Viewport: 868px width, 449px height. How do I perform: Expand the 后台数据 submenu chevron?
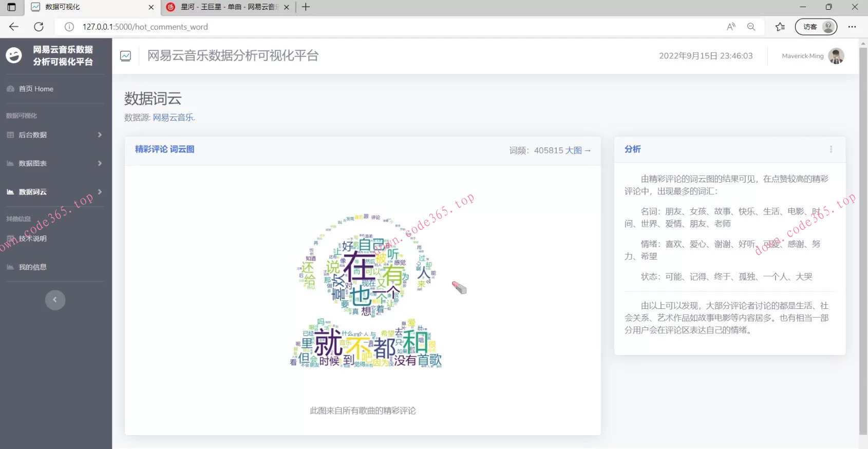(100, 135)
